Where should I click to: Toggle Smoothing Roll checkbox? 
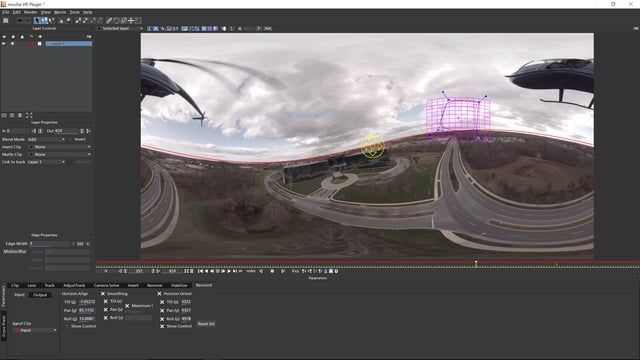click(106, 318)
